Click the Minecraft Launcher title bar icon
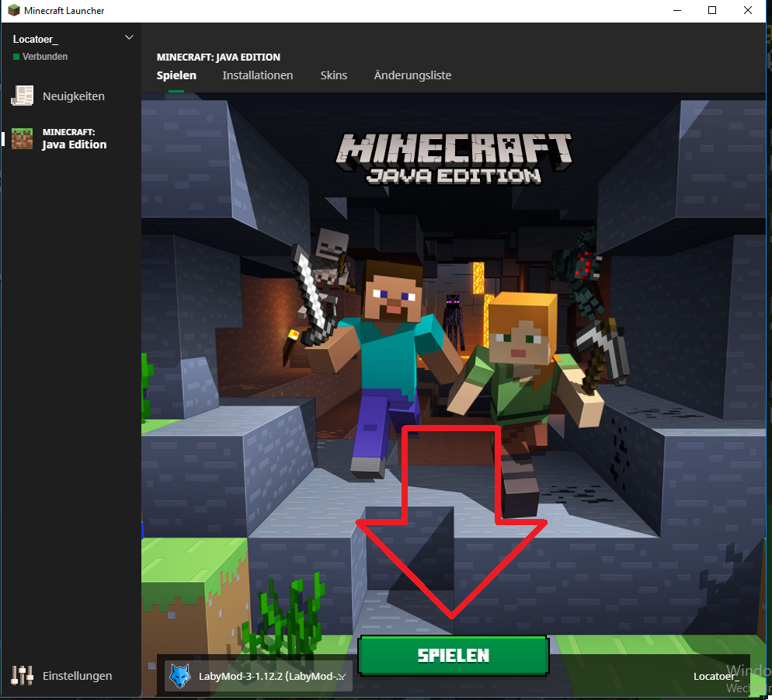 coord(13,10)
